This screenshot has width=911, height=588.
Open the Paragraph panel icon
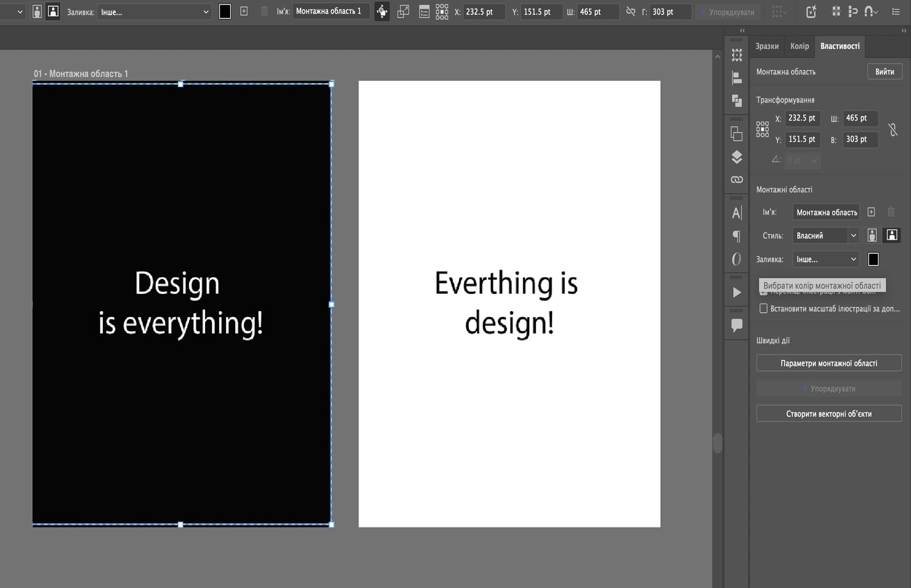pyautogui.click(x=736, y=236)
